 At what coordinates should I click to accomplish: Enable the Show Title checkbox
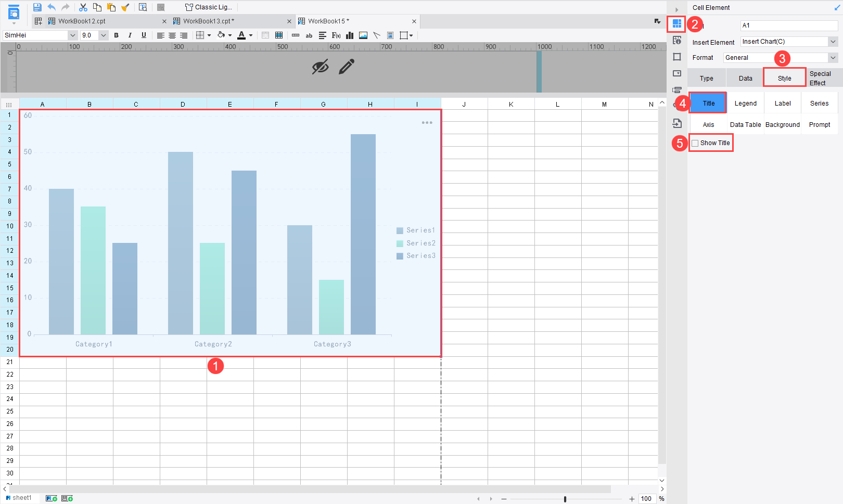695,143
